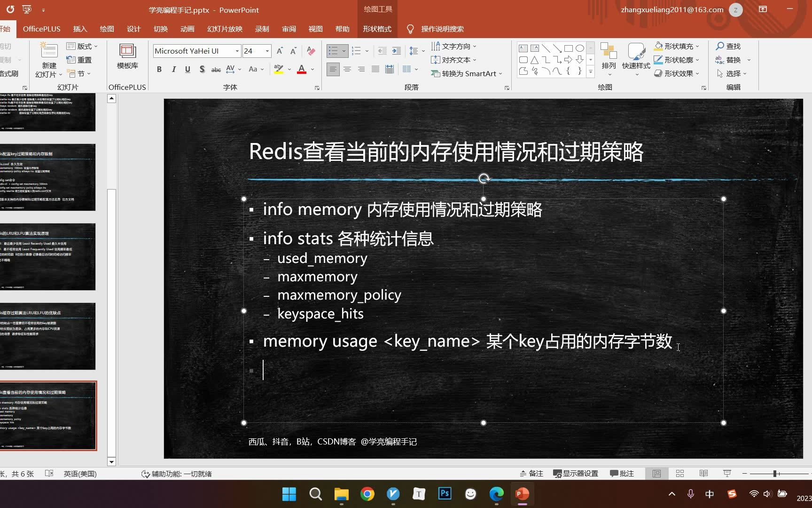Screen dimensions: 812x508
Task: Toggle justify alignment button
Action: [375, 69]
